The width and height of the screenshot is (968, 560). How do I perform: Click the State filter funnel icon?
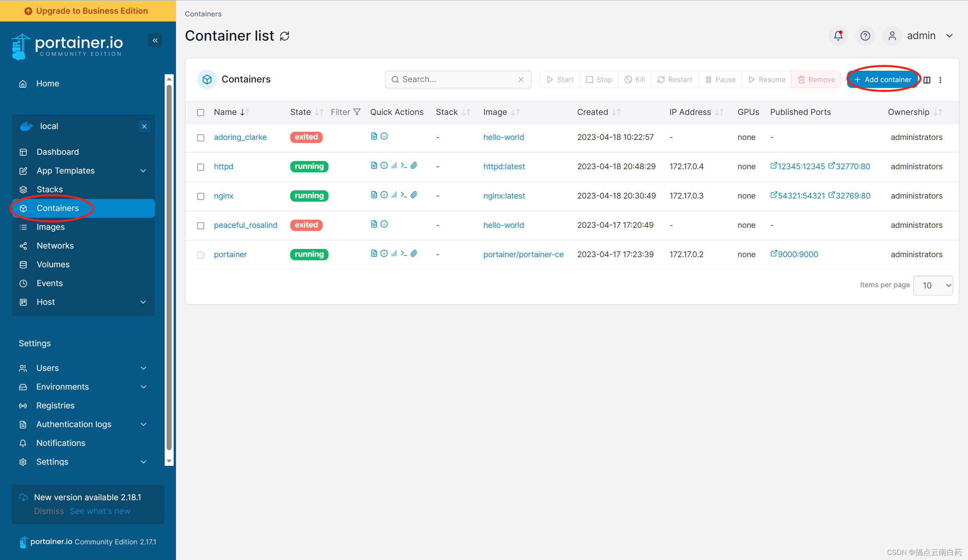tap(357, 112)
